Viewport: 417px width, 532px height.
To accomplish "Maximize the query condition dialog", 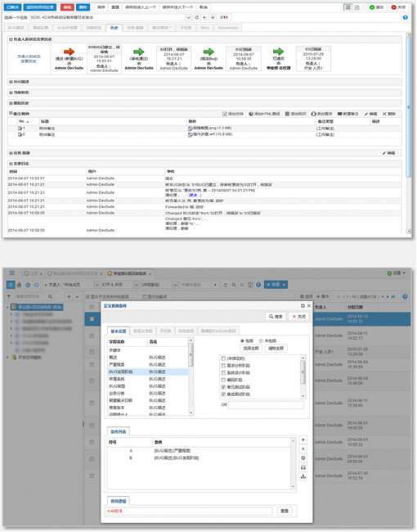I will point(303,306).
